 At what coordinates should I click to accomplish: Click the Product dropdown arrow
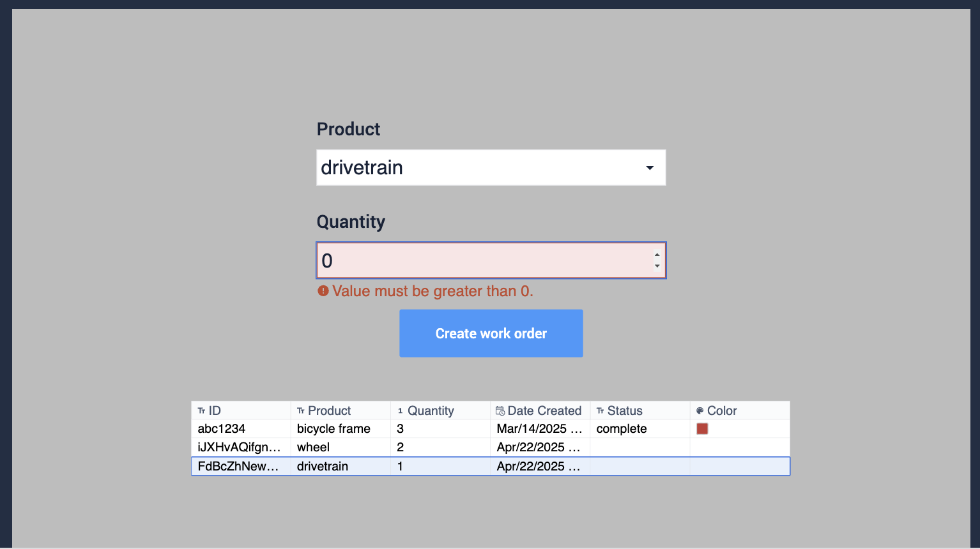point(650,168)
